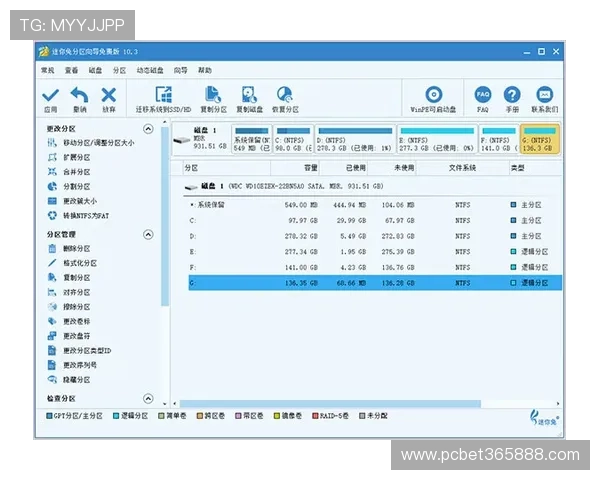
Task: Click the horizontal scrollbar of partition list
Action: click(330, 403)
